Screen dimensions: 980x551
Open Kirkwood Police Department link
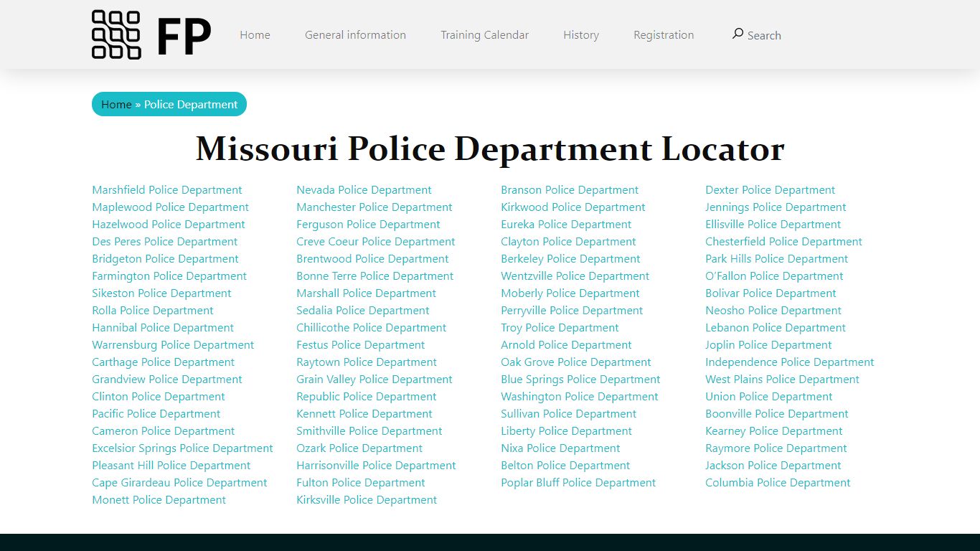click(x=573, y=207)
